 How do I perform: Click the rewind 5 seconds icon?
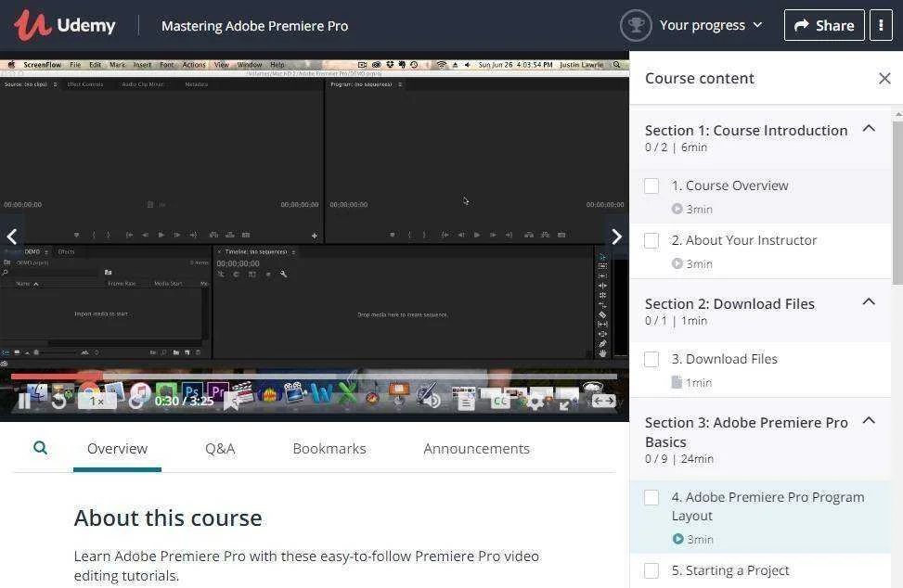click(x=58, y=401)
